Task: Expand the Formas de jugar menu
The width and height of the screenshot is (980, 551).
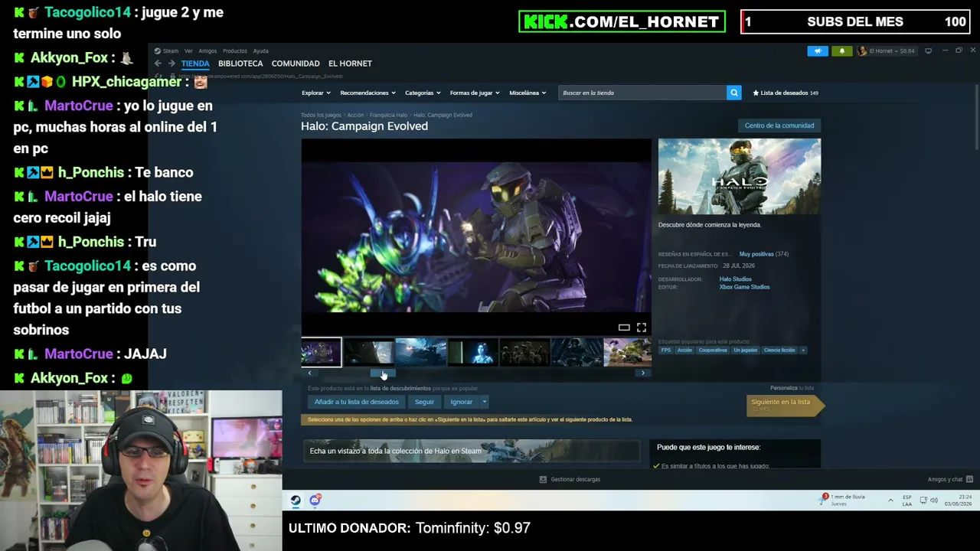Action: click(475, 93)
